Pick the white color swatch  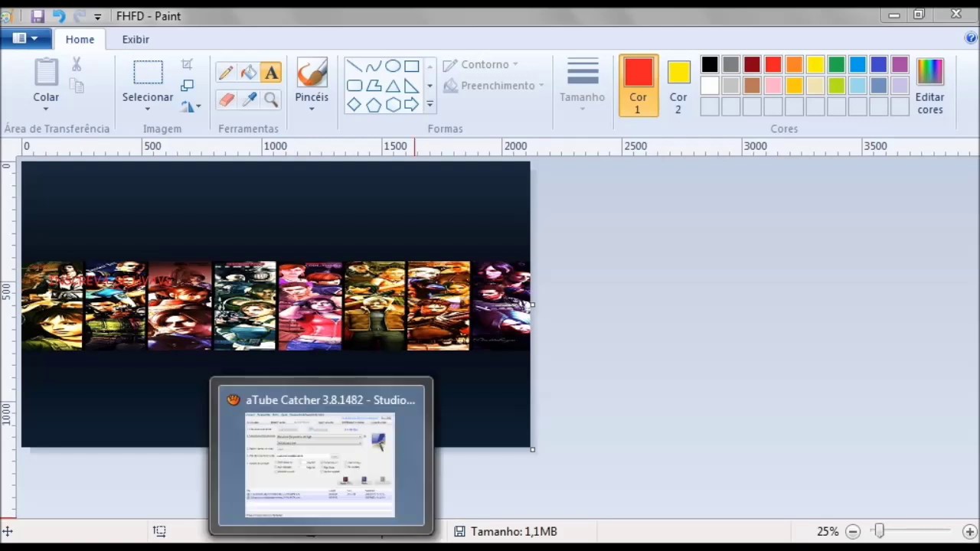(x=710, y=86)
